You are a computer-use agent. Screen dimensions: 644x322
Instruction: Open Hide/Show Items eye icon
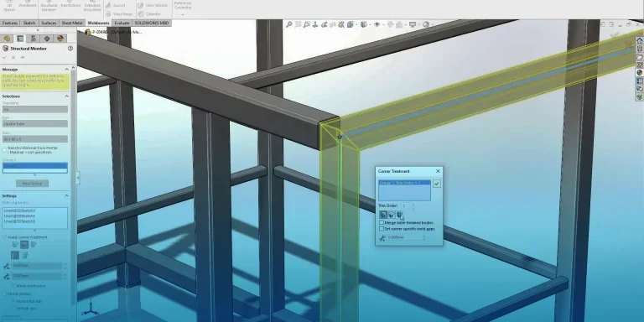tap(377, 24)
